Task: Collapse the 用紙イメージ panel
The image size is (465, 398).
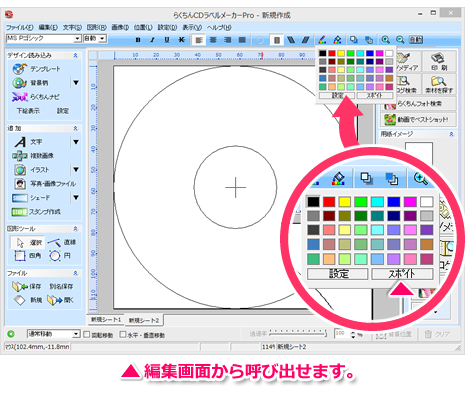Action: [451, 134]
